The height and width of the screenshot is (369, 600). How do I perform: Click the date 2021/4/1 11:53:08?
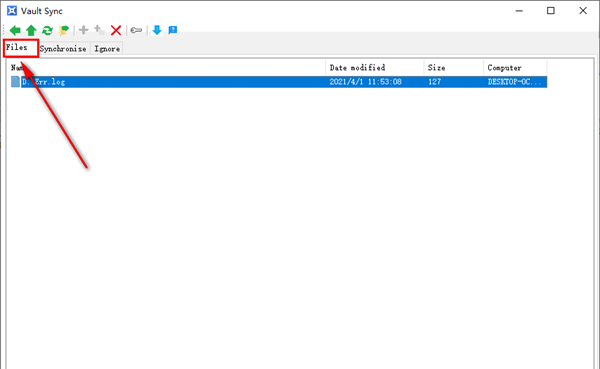(365, 82)
